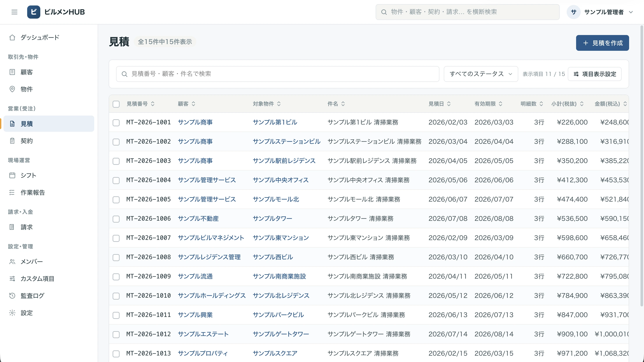Focus the 見積番号・顧客・件名で検索 field
The height and width of the screenshot is (362, 644).
(x=278, y=74)
